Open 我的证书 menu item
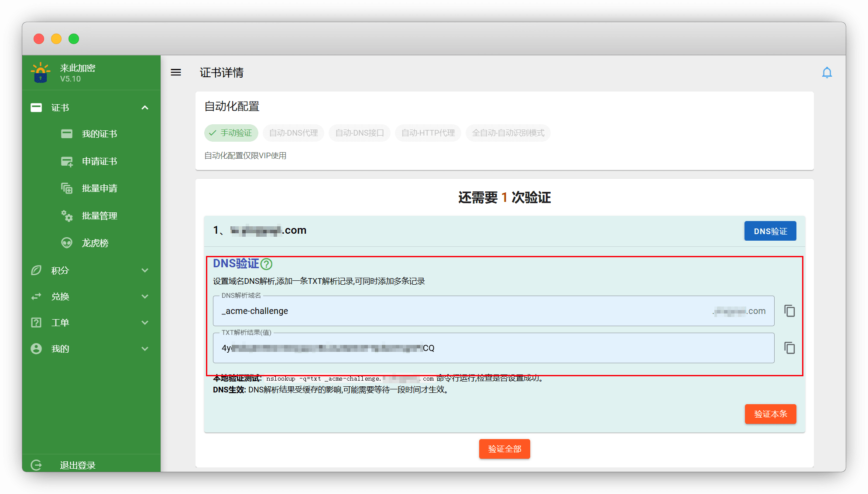The width and height of the screenshot is (868, 494). tap(99, 134)
